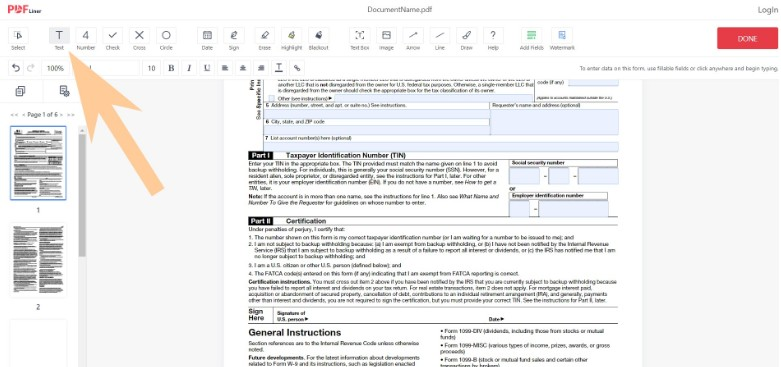Open page 2 thumbnail
This screenshot has height=367, width=781.
38,260
